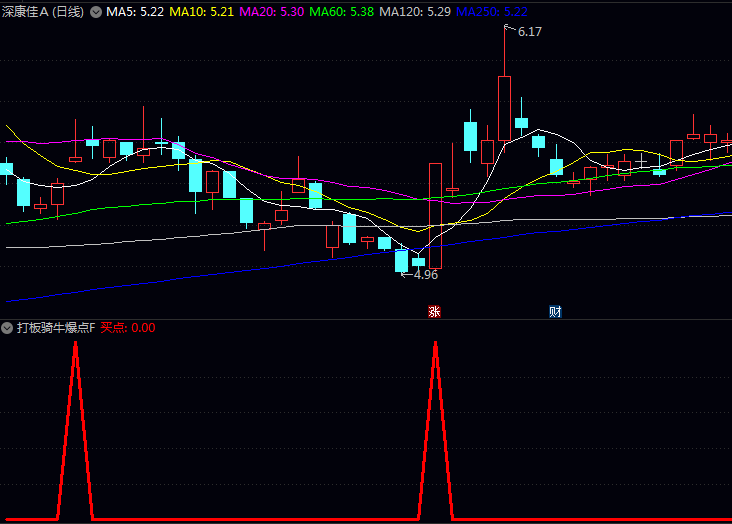
Task: Click the 深康佳A (日线) stock title
Action: (x=43, y=12)
